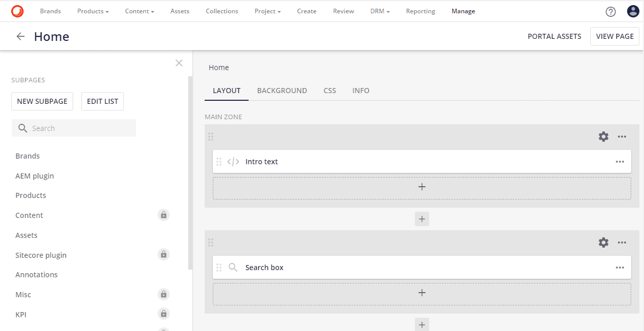The width and height of the screenshot is (644, 331).
Task: Select the Products subpage in the sidebar list
Action: point(31,195)
